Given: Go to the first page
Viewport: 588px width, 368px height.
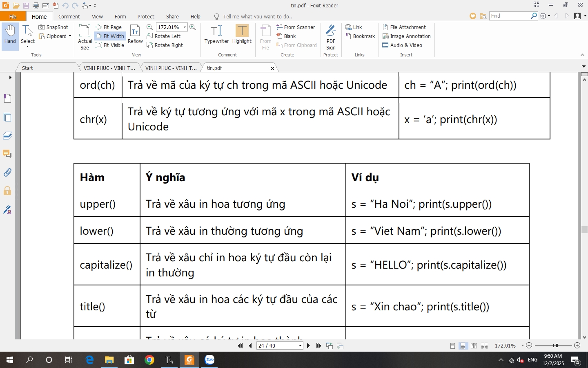Looking at the screenshot, I should tap(241, 346).
